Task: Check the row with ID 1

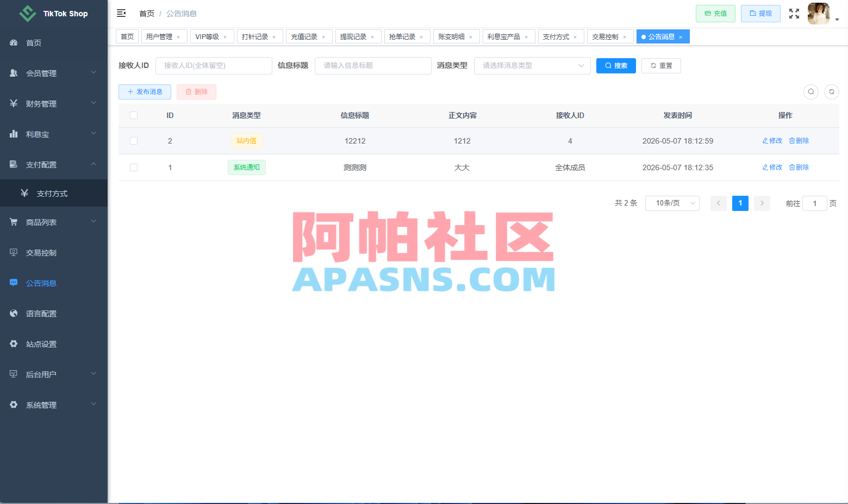Action: [134, 167]
